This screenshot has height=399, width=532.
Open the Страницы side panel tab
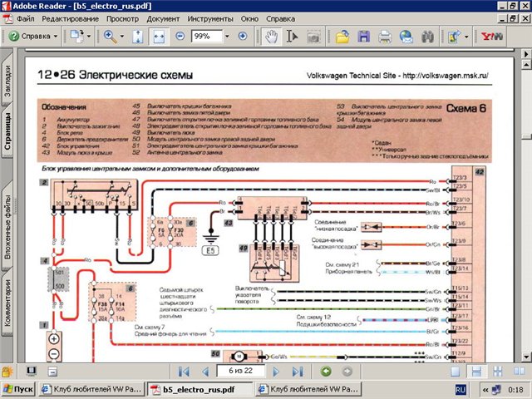7,132
